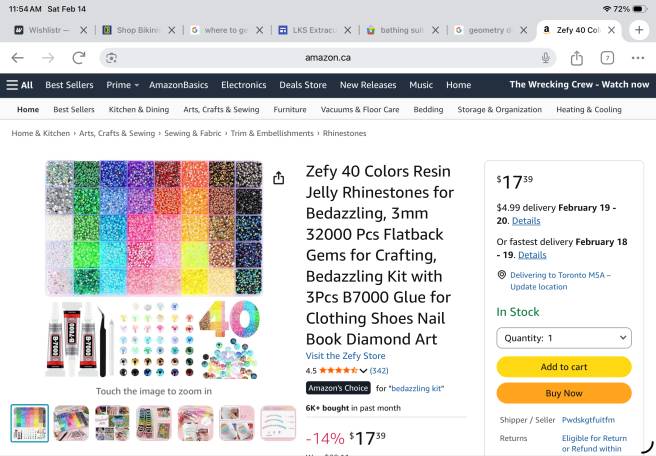Tap the microphone icon in address bar
This screenshot has height=456, width=656.
pyautogui.click(x=546, y=58)
